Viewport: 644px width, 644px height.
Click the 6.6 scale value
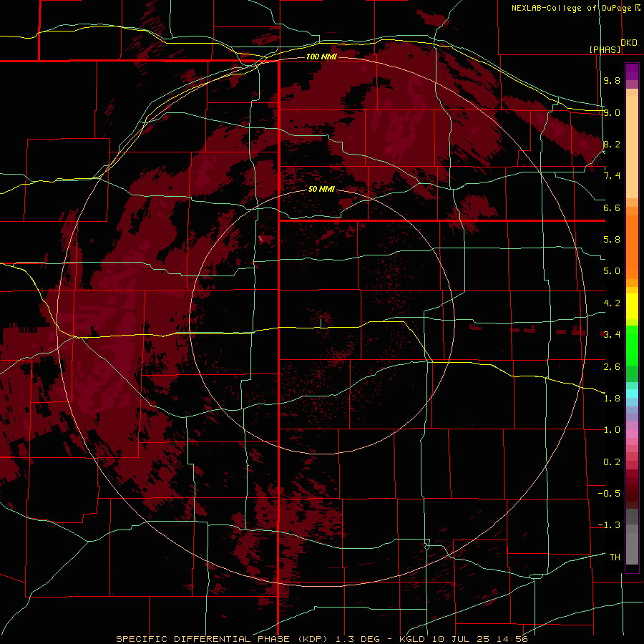pyautogui.click(x=612, y=208)
